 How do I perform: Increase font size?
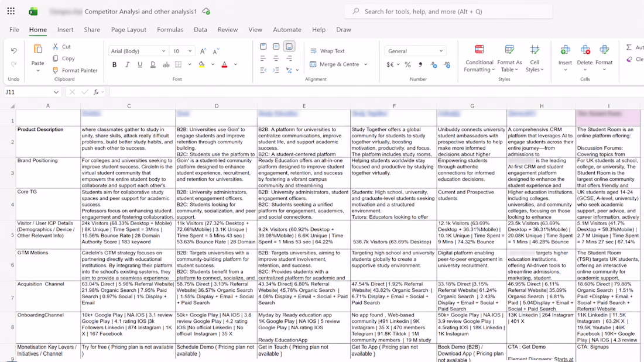(203, 51)
